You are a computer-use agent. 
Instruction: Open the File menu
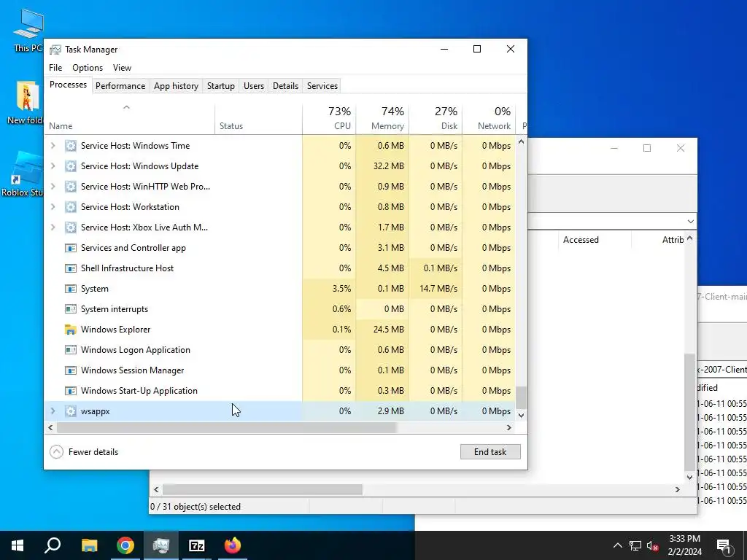pos(55,68)
